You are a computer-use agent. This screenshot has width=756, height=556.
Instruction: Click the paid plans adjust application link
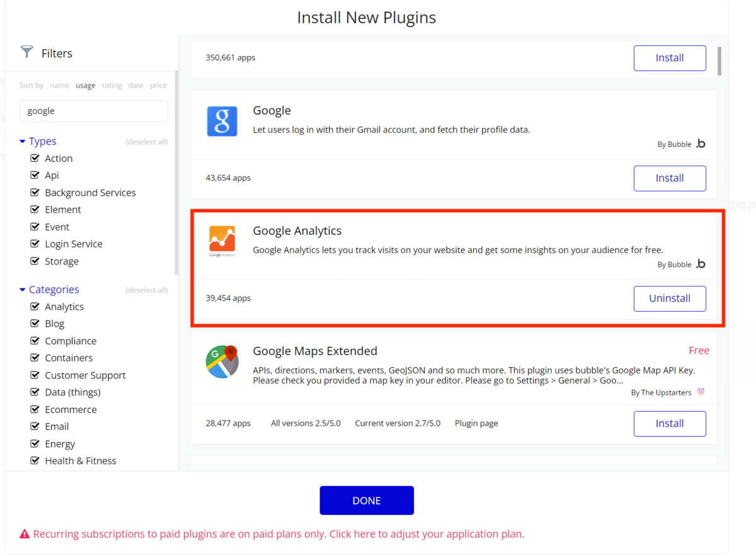pyautogui.click(x=426, y=534)
